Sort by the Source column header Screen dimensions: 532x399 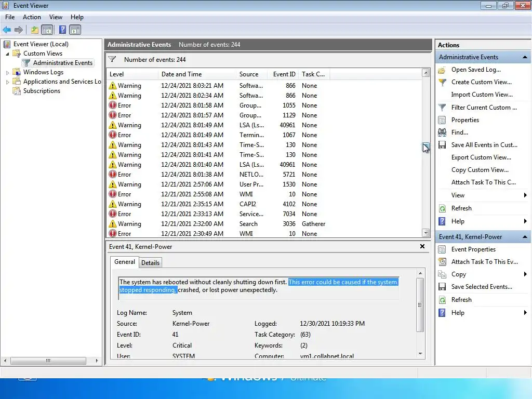point(251,74)
